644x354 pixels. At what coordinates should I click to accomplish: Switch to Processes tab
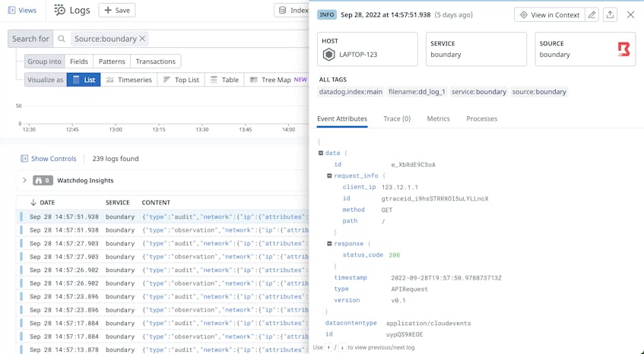(482, 119)
